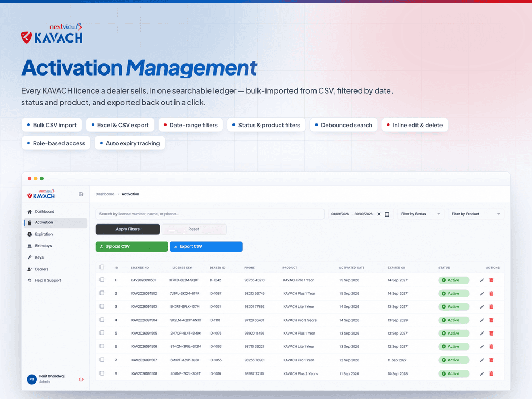532x399 pixels.
Task: Click the license key 3F7KD-8L2M-9QRT
Action: point(184,280)
